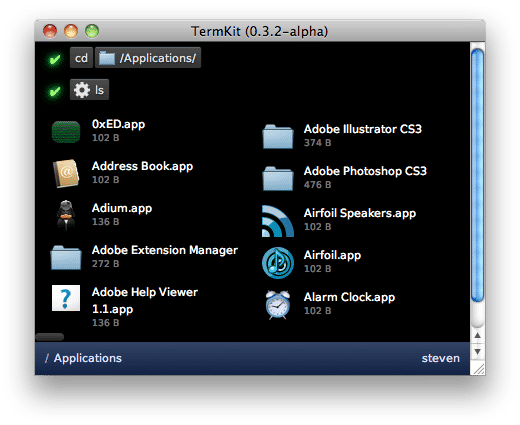Click the 0xED.app hex icon
This screenshot has height=425, width=520.
click(x=66, y=132)
